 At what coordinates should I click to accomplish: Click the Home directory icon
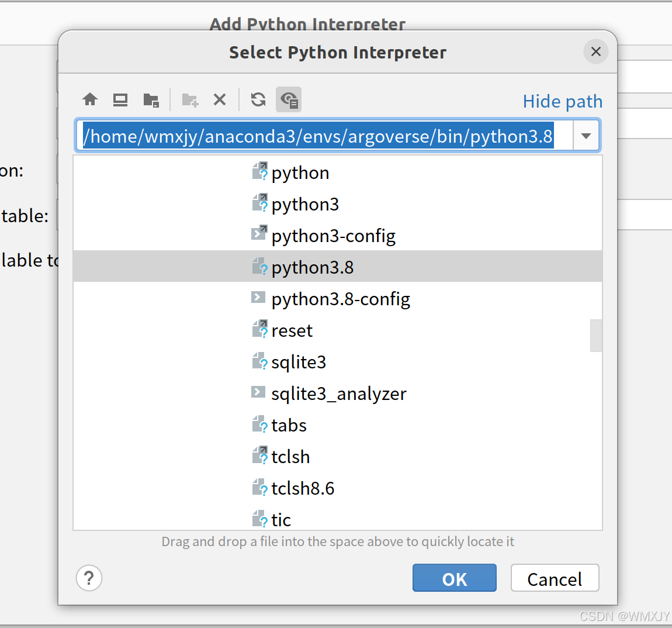90,99
